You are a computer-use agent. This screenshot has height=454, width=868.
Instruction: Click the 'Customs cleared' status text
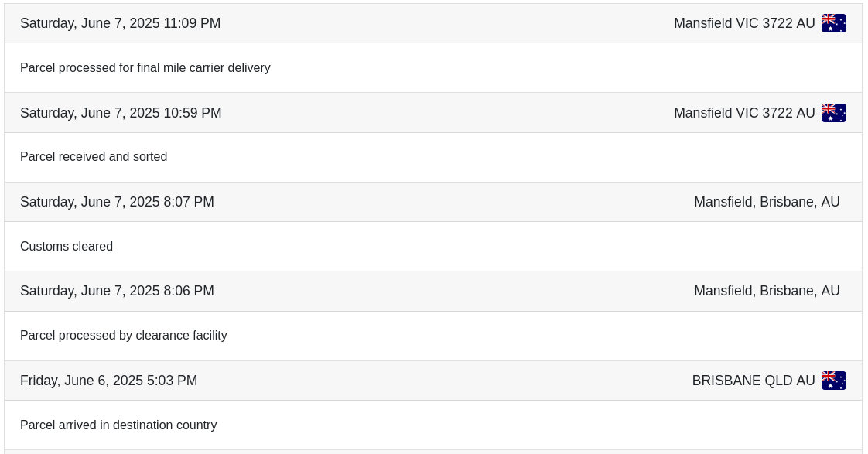(67, 247)
